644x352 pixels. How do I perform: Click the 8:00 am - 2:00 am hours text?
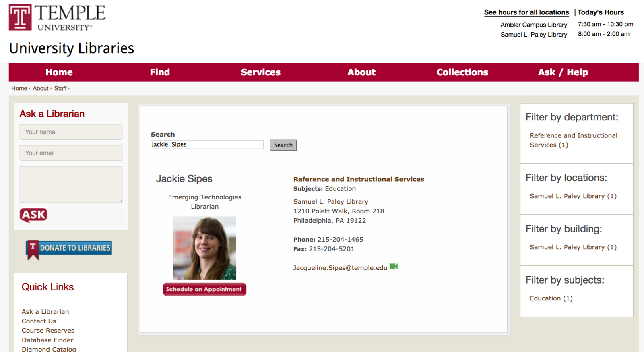(604, 34)
